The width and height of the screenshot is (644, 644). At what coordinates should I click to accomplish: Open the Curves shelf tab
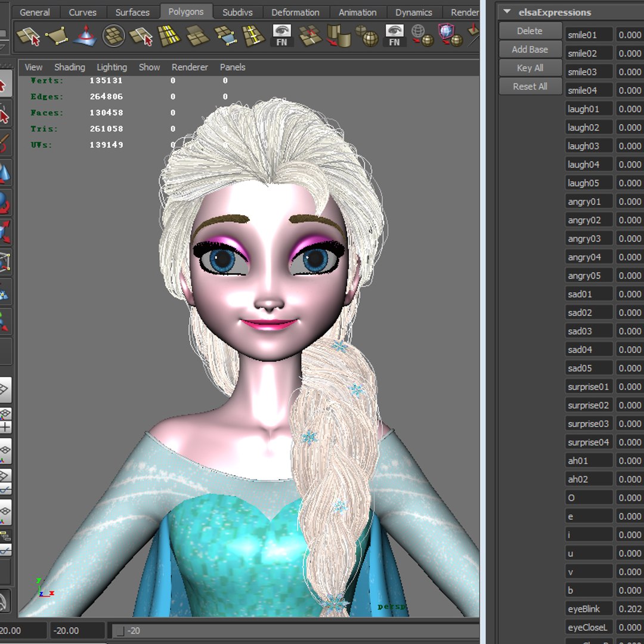[82, 13]
